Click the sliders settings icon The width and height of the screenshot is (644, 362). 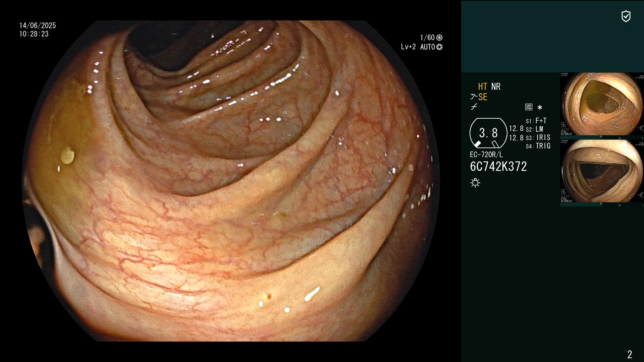click(x=529, y=107)
